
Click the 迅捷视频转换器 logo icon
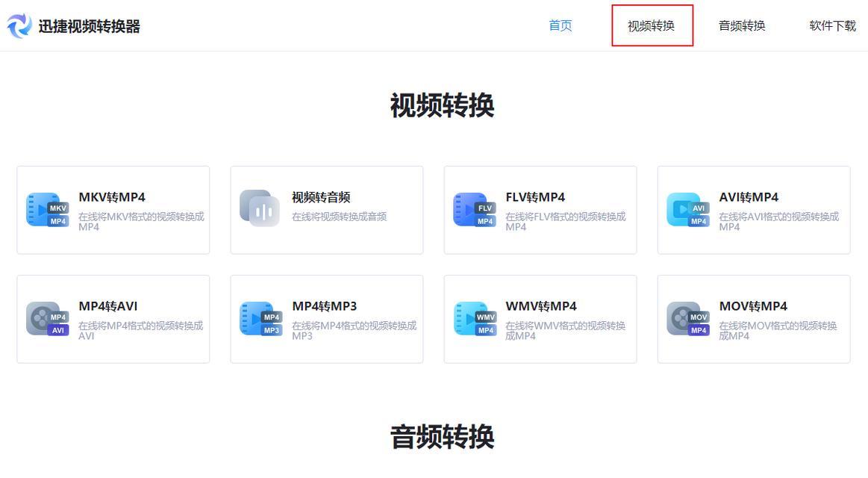tap(20, 25)
